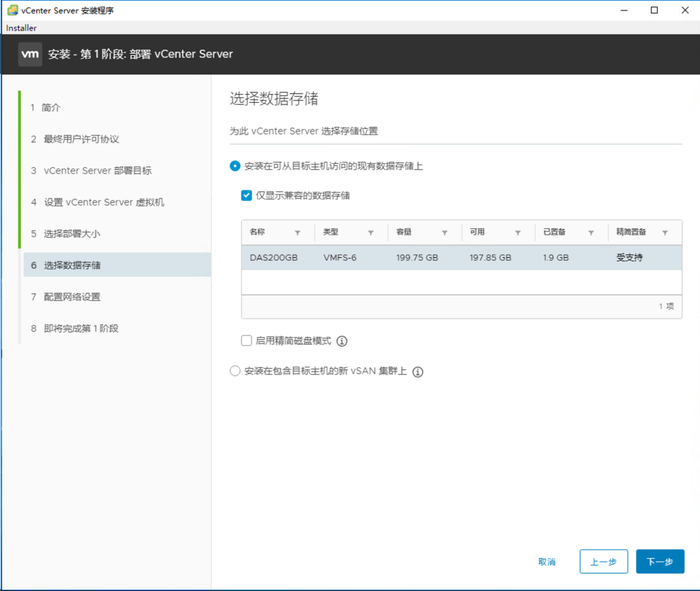Click the 下一步 button

pos(660,562)
